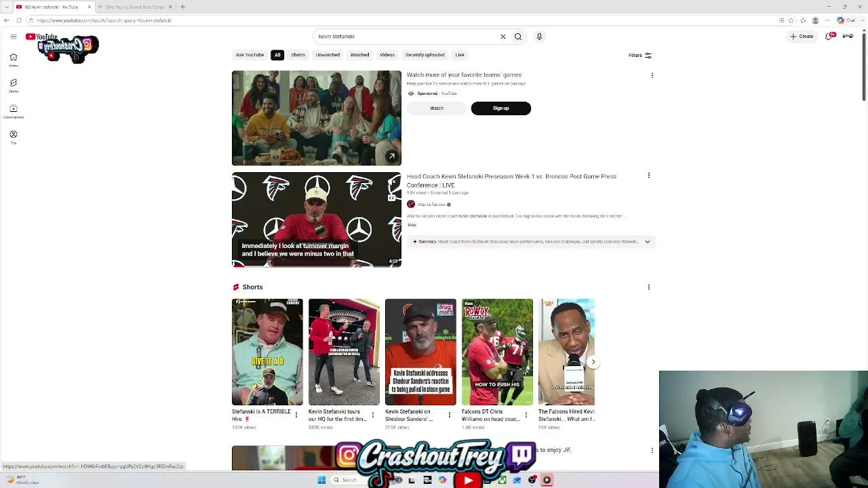Click the YouTube search input field
The height and width of the screenshot is (488, 868).
[407, 37]
